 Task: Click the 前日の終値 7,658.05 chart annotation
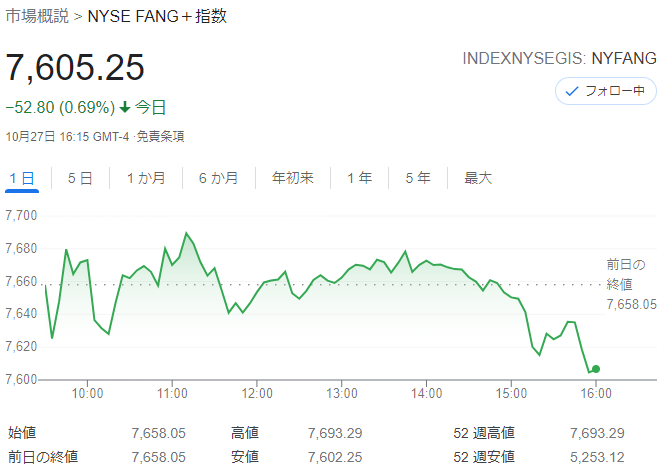(x=631, y=285)
